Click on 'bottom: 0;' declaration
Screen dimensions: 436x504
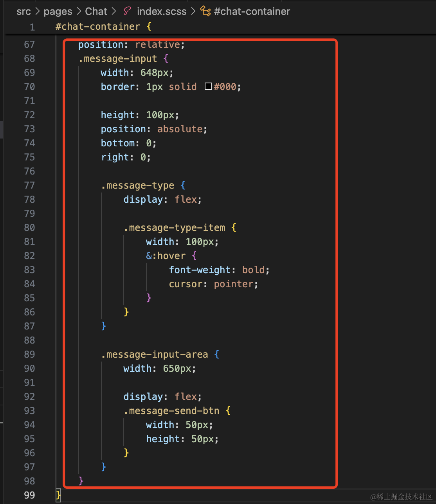point(129,143)
